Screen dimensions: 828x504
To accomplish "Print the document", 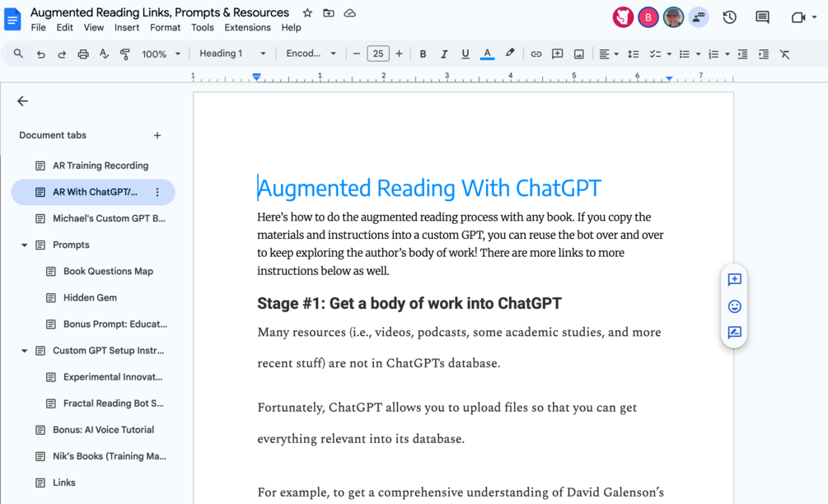I will 83,54.
